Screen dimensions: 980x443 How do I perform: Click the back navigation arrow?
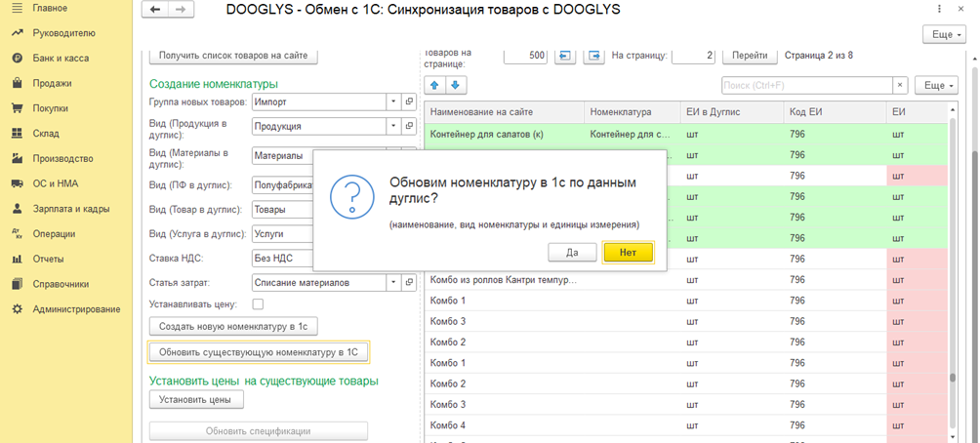[155, 10]
